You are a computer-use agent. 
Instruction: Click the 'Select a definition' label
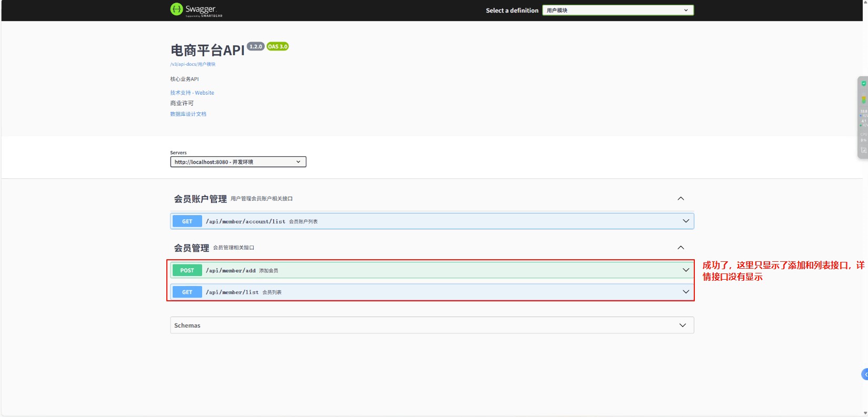coord(512,11)
